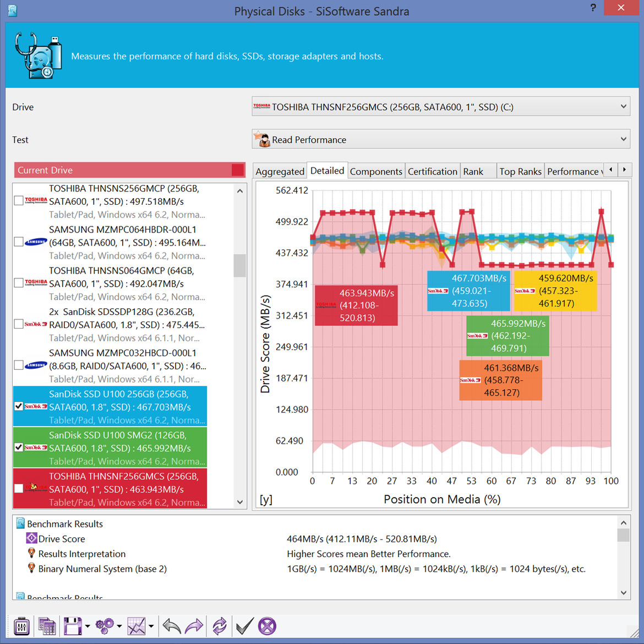
Task: Open the Top Ranks tab
Action: point(520,171)
